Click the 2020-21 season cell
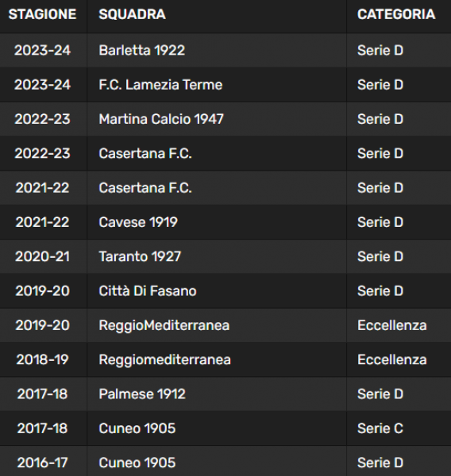 point(42,256)
